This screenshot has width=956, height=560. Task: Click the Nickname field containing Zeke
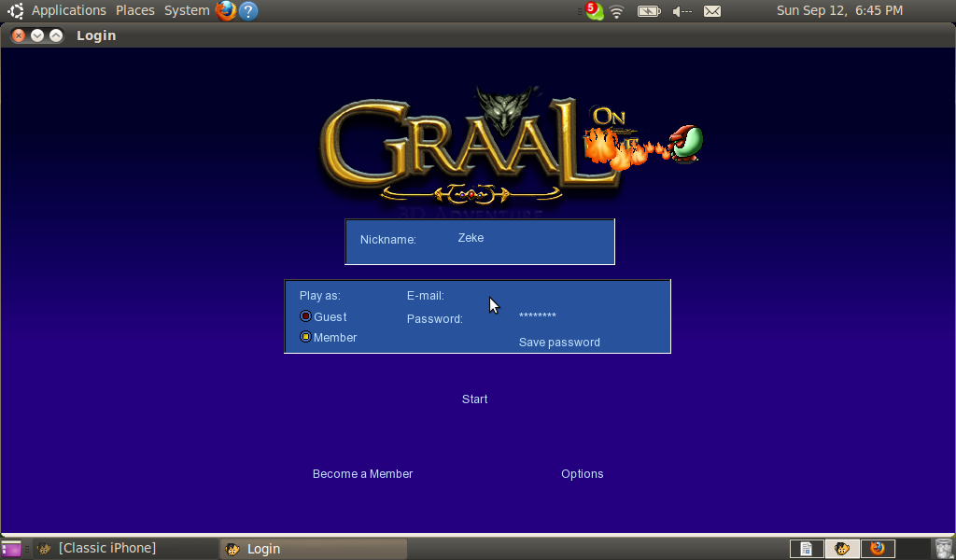pyautogui.click(x=523, y=239)
